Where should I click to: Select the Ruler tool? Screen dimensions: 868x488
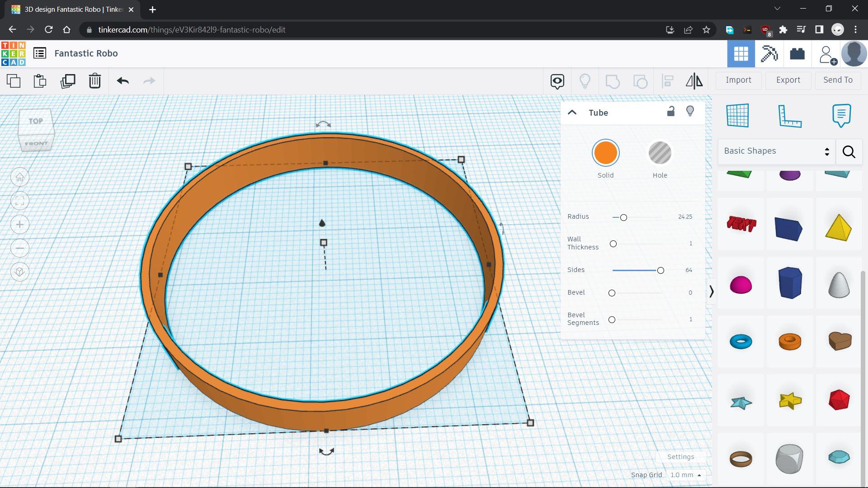tap(789, 116)
